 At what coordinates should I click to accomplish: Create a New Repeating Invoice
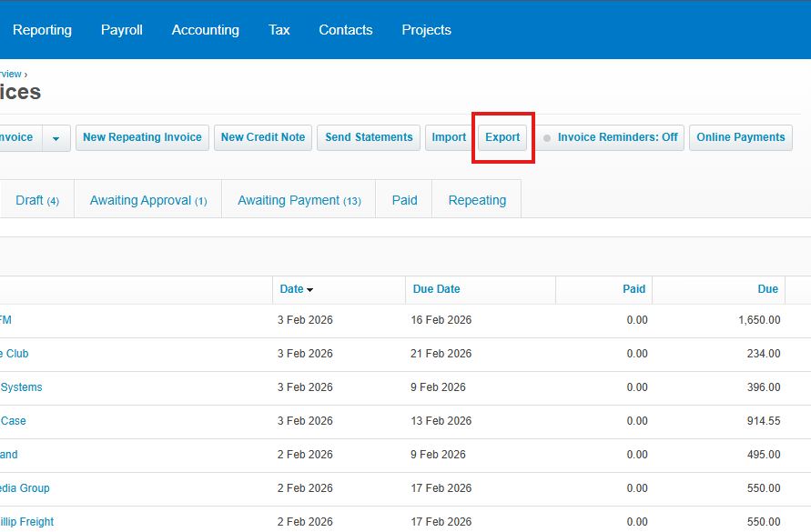[142, 137]
